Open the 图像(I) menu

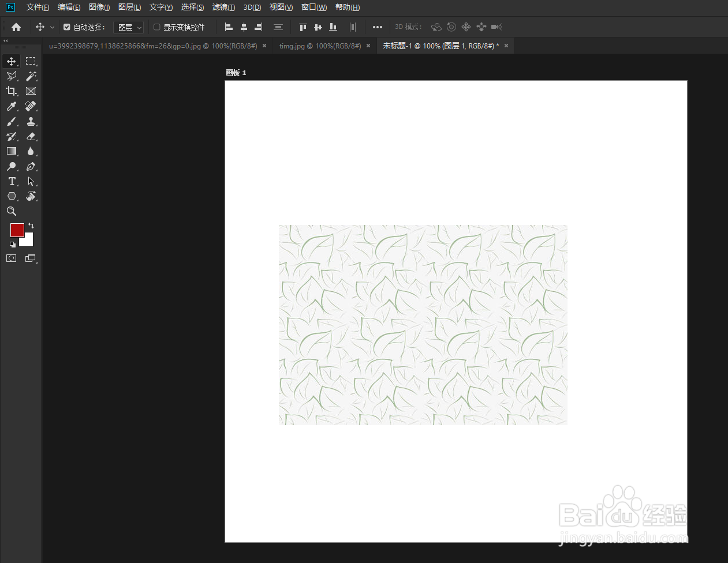pyautogui.click(x=99, y=7)
